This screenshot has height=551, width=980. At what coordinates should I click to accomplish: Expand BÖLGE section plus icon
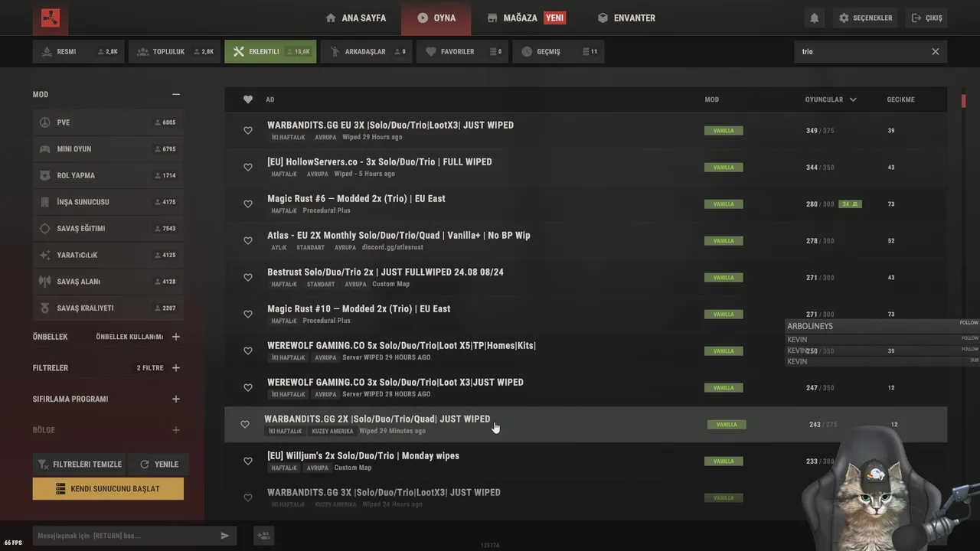point(176,430)
